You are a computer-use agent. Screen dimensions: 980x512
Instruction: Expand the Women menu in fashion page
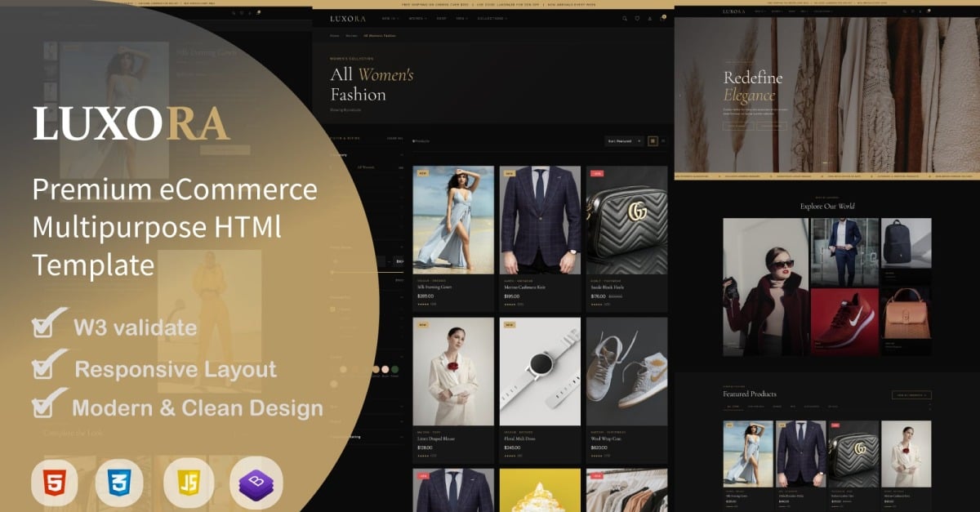416,18
